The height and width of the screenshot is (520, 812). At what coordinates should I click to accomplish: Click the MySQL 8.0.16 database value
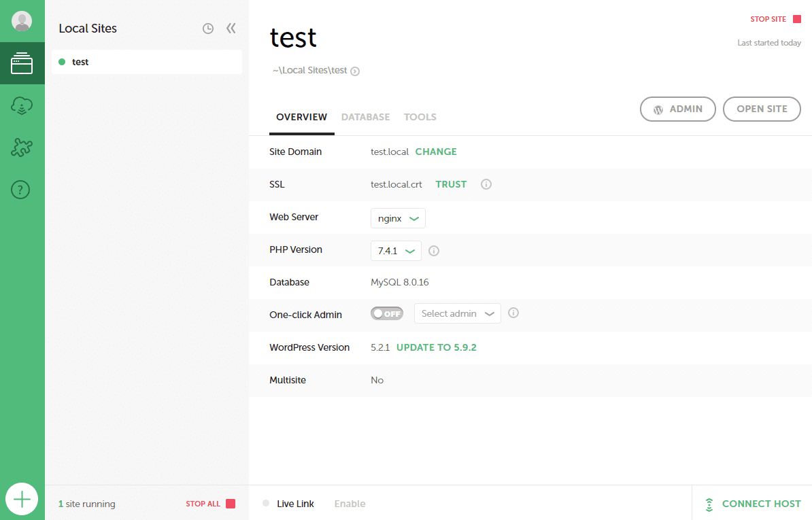(400, 282)
